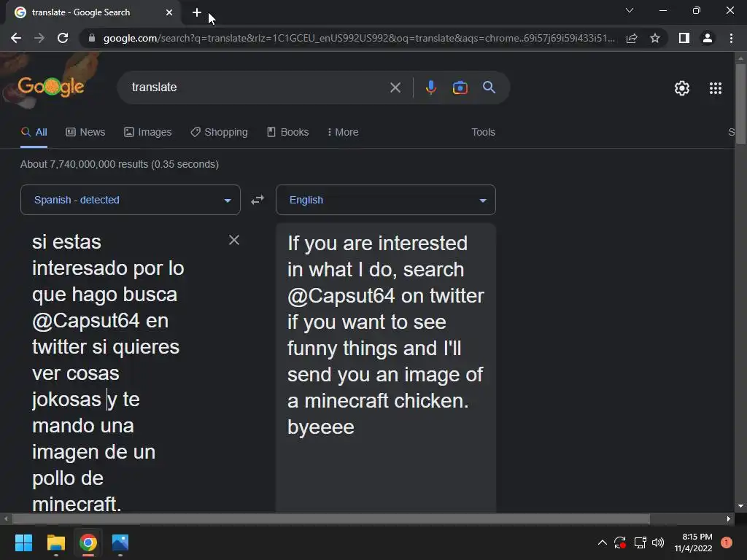Viewport: 747px width, 560px height.
Task: Open Windows Start menu
Action: click(x=23, y=542)
